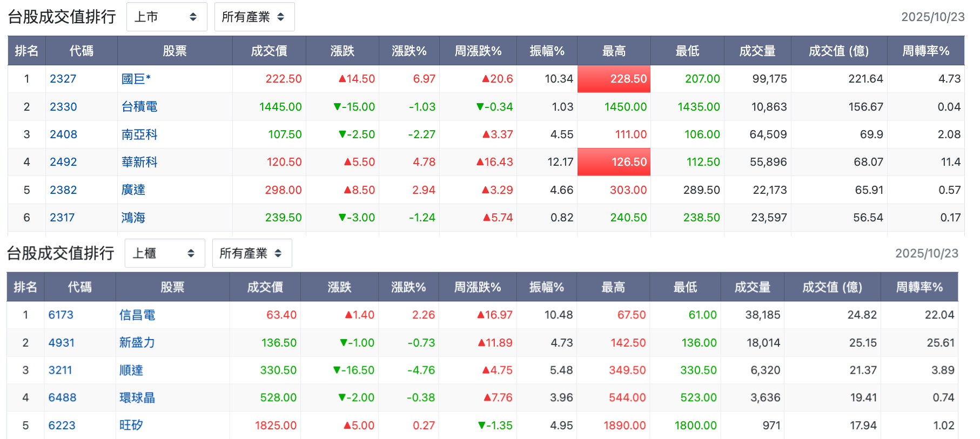
Task: Open 南亞科 stock page
Action: (x=139, y=134)
